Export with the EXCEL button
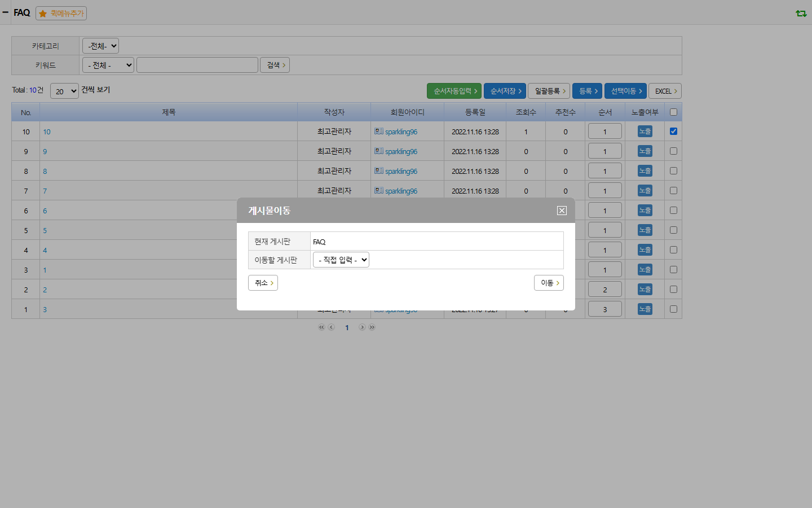 coord(665,91)
